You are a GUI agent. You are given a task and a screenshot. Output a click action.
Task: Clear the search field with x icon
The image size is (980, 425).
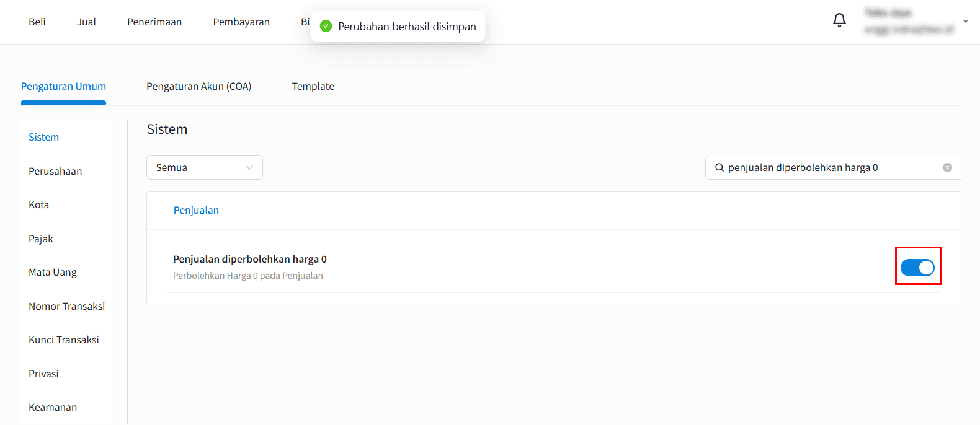pos(947,167)
